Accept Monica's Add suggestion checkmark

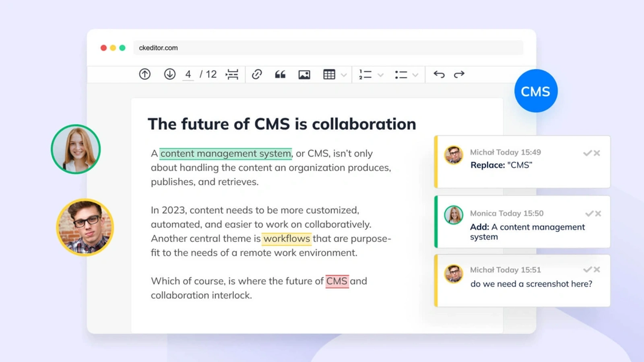pos(589,214)
